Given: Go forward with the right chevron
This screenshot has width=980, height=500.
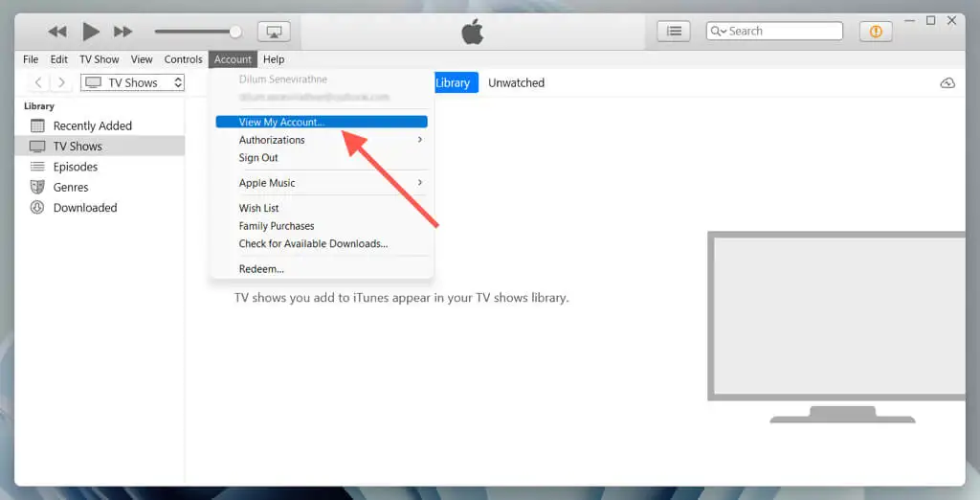Looking at the screenshot, I should (x=61, y=82).
